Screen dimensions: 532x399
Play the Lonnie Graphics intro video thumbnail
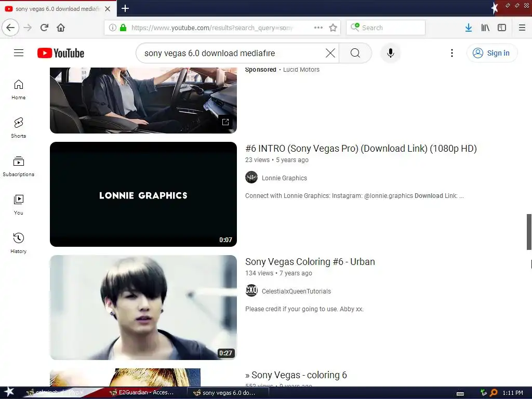[x=143, y=194]
